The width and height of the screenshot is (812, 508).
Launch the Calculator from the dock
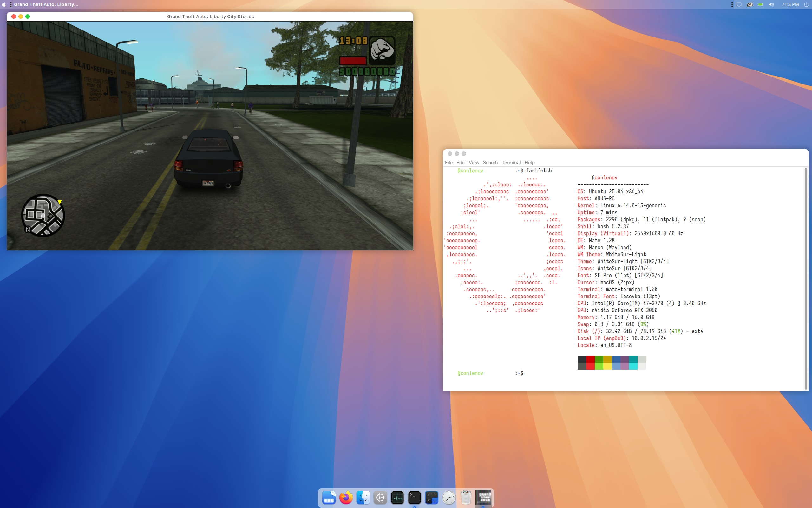431,498
